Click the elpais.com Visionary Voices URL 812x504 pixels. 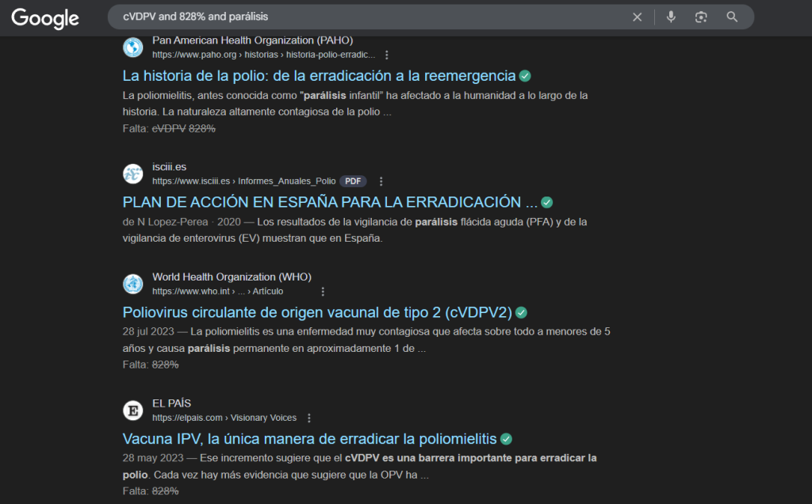224,418
